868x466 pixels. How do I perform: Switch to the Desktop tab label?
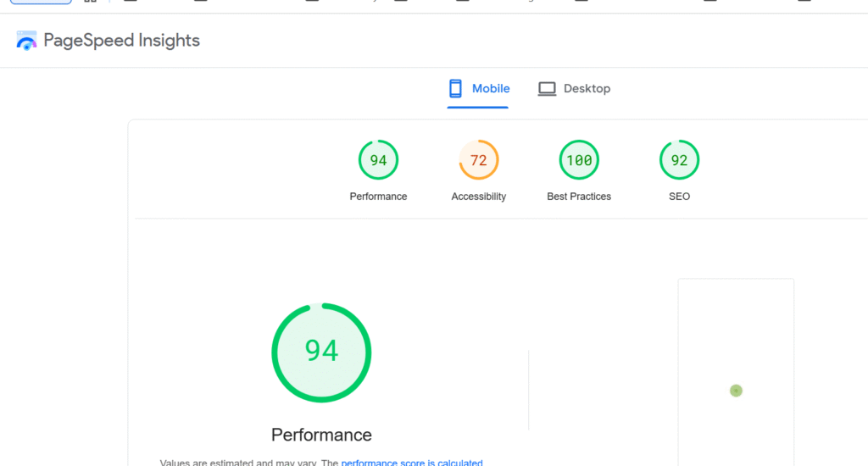[x=587, y=88]
